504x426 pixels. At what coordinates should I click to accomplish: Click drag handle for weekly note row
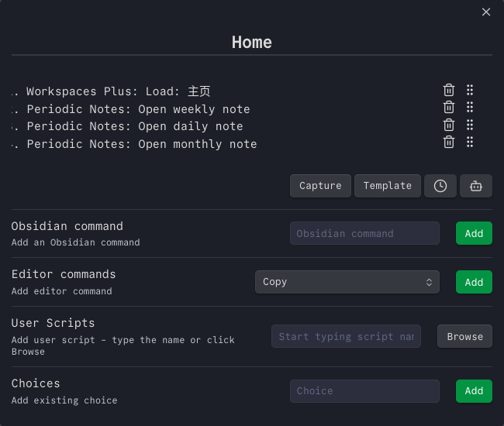coord(470,108)
